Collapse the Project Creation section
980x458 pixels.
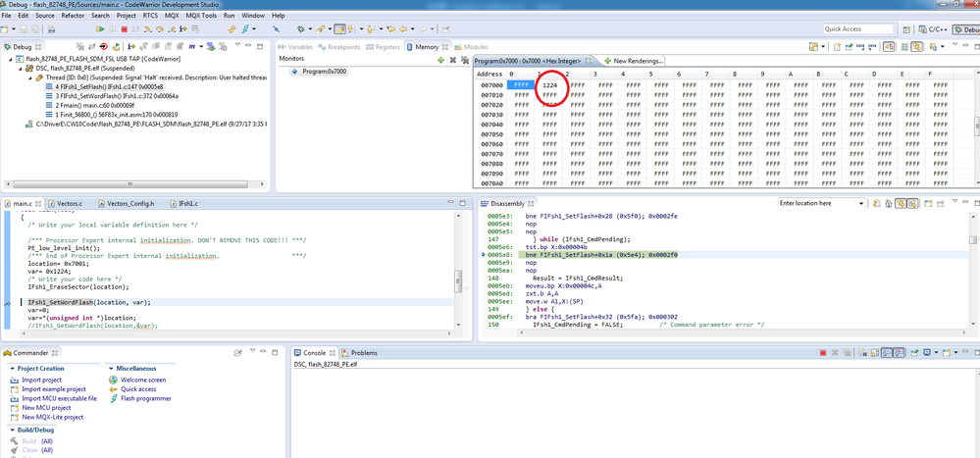[13, 368]
